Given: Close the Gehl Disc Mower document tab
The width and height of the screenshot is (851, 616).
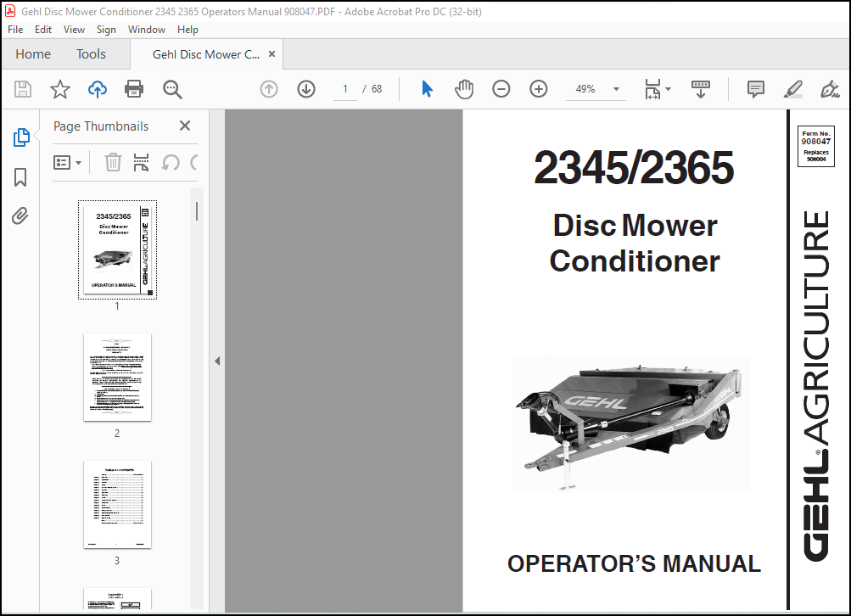Looking at the screenshot, I should [272, 53].
